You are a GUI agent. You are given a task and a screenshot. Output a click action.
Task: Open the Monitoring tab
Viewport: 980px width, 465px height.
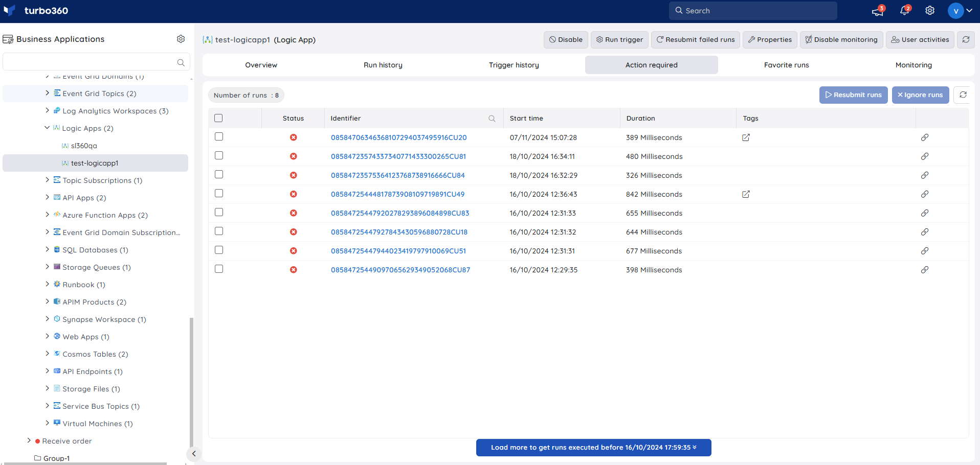[x=914, y=65]
